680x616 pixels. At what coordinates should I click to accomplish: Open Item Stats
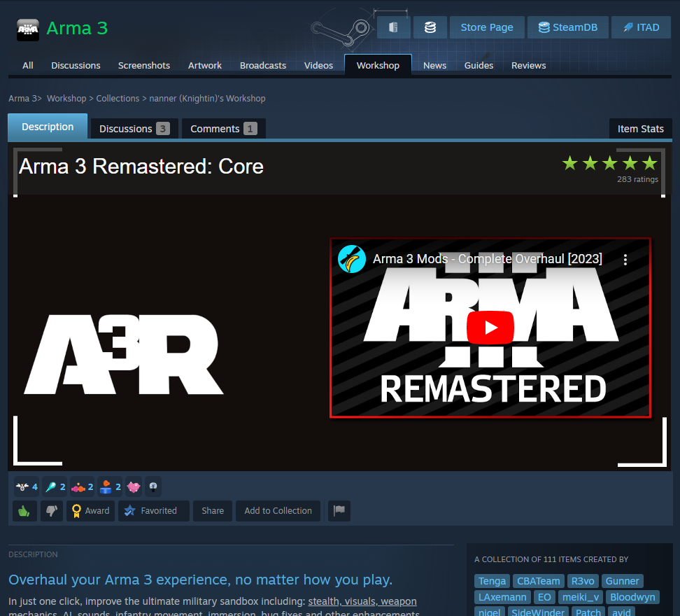coord(641,129)
